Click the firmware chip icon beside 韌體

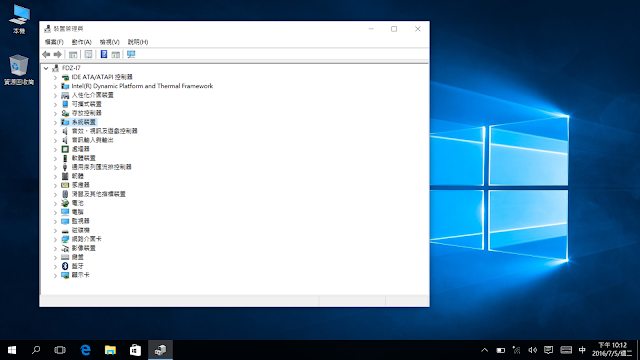tap(65, 176)
